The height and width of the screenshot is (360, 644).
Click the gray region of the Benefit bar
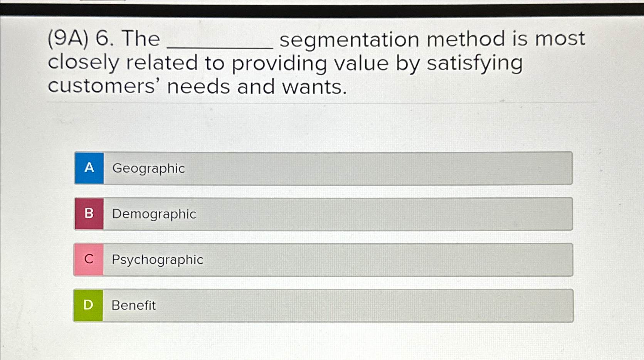pos(347,306)
